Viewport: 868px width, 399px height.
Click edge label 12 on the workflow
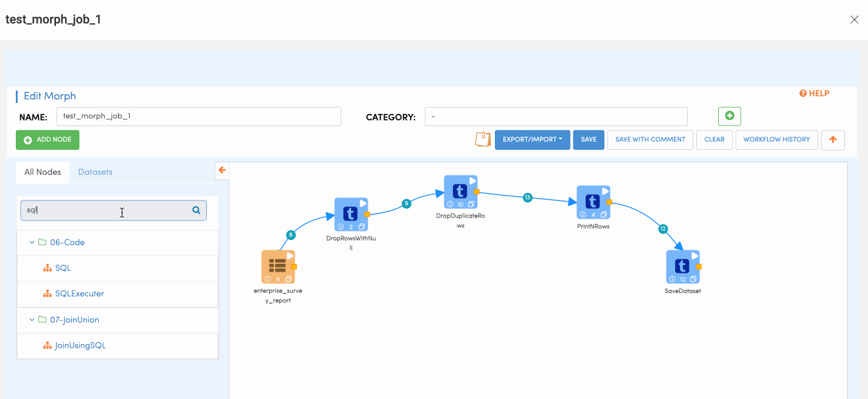(663, 229)
